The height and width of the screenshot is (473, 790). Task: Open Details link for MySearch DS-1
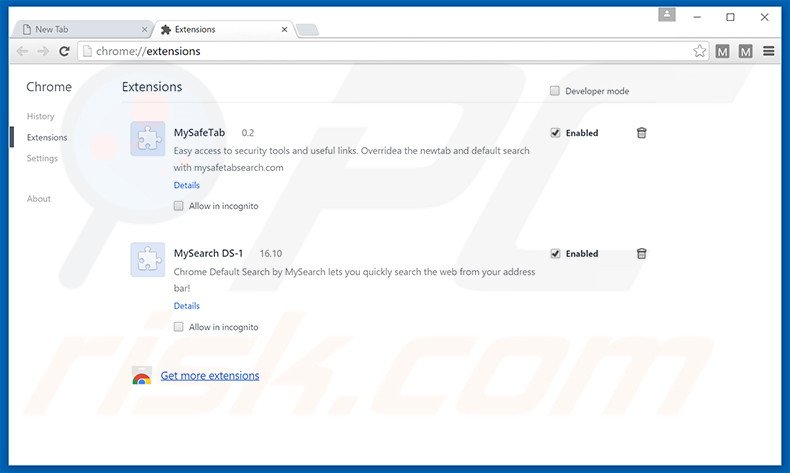(186, 306)
